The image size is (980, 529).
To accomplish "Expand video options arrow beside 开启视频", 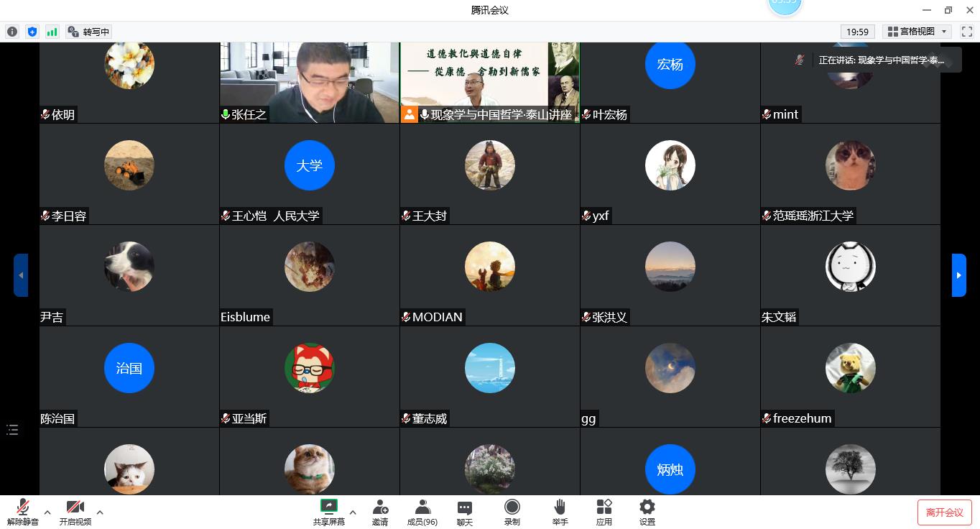I will (100, 512).
